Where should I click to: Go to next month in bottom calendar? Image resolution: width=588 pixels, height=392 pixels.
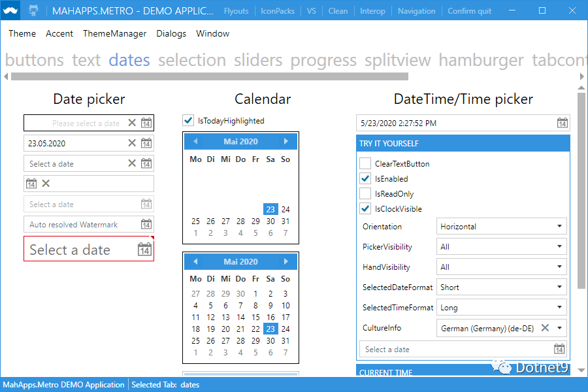286,261
